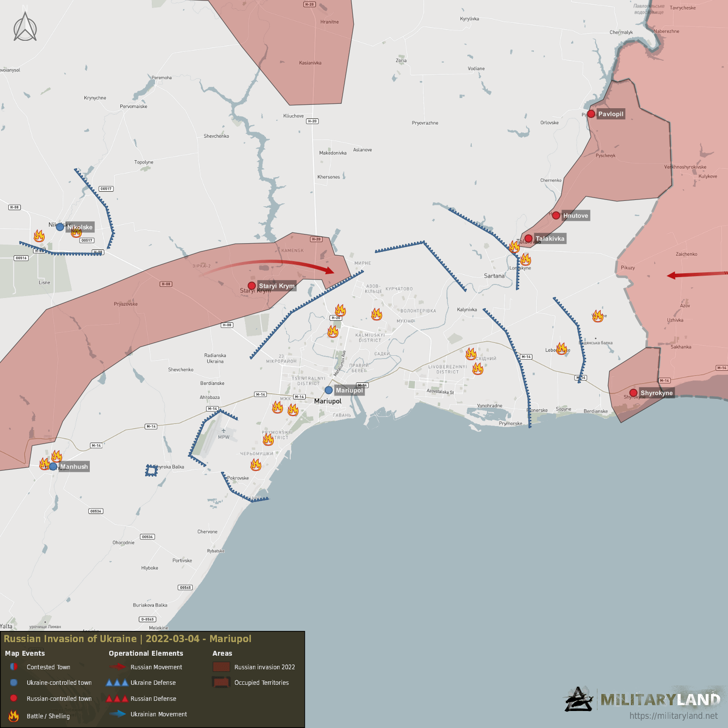
Task: Click the Ukraine-controlled town legend dot
Action: (14, 682)
